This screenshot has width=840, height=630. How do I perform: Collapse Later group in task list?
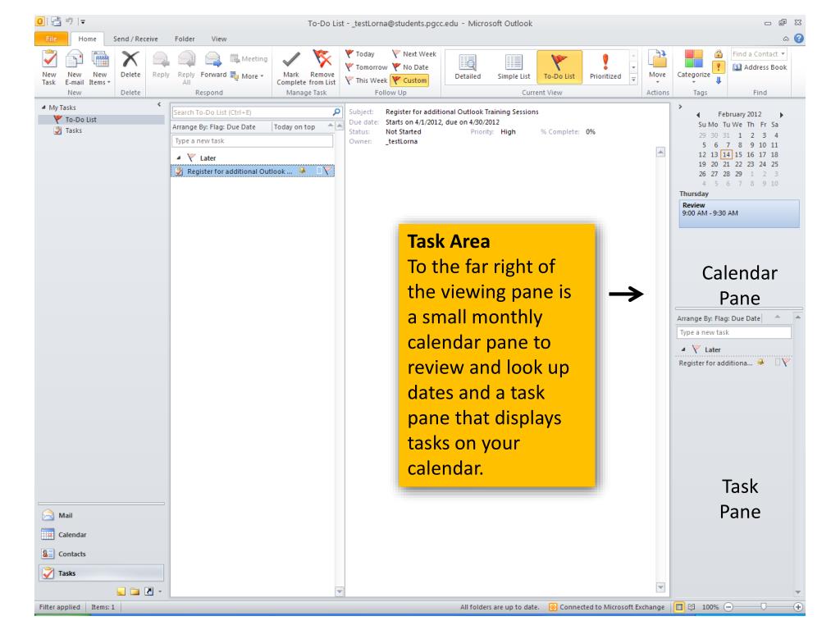(178, 158)
